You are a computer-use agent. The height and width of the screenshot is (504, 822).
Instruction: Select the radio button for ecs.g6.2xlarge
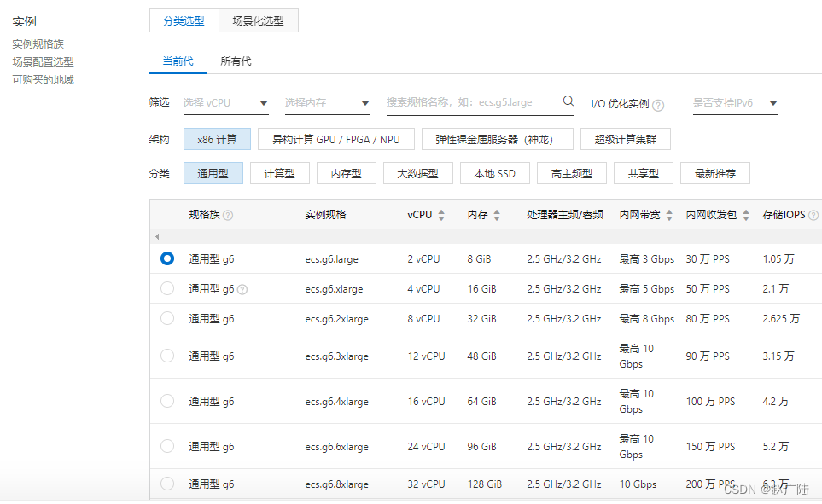pyautogui.click(x=167, y=318)
